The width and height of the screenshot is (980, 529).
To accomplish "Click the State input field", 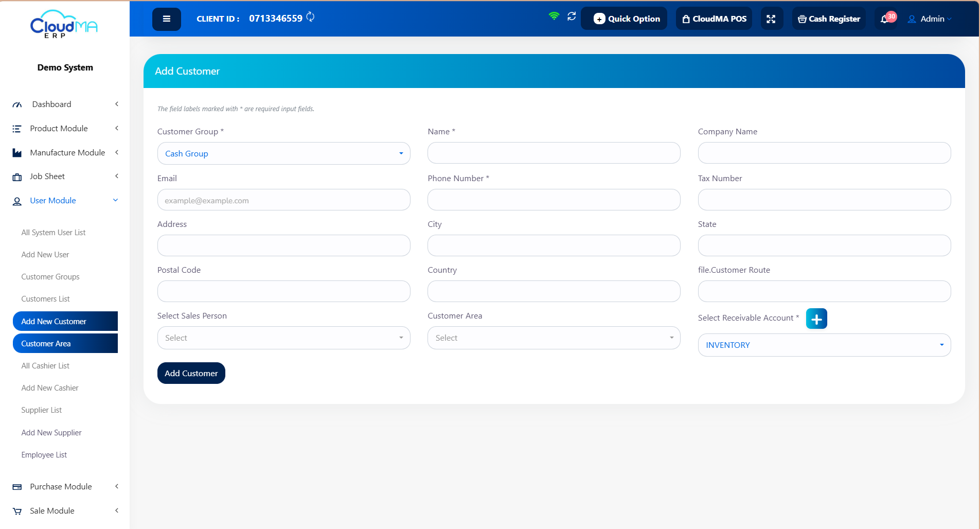I will [x=825, y=245].
